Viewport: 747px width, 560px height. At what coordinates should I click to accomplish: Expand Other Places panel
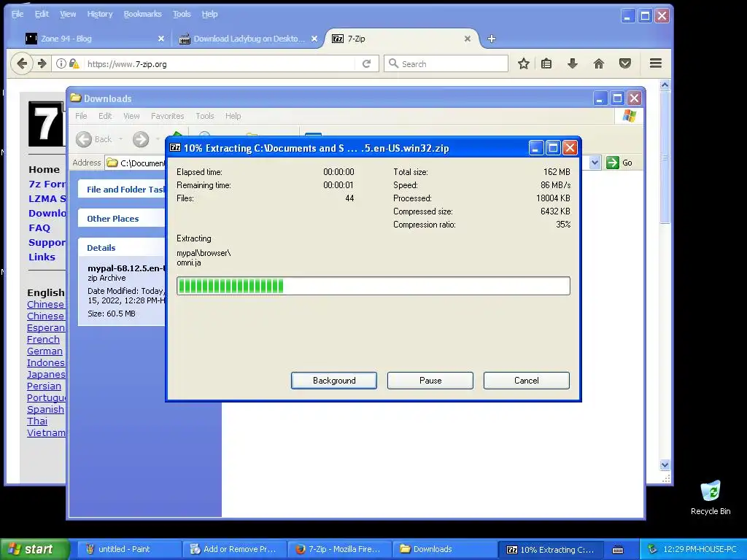(x=122, y=219)
